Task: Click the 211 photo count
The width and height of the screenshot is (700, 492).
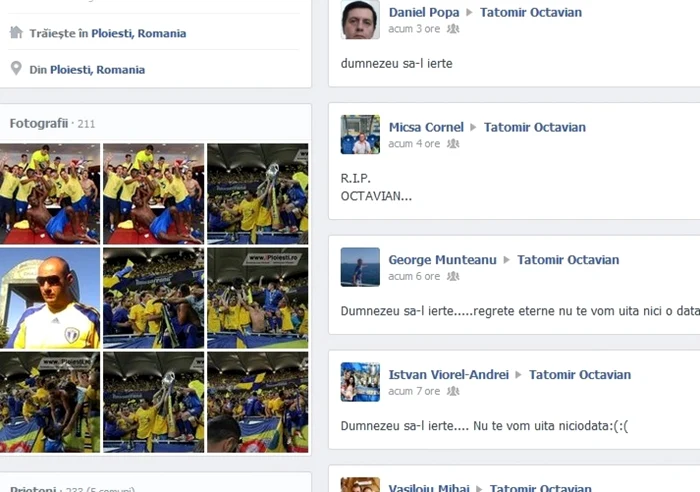Action: click(86, 124)
